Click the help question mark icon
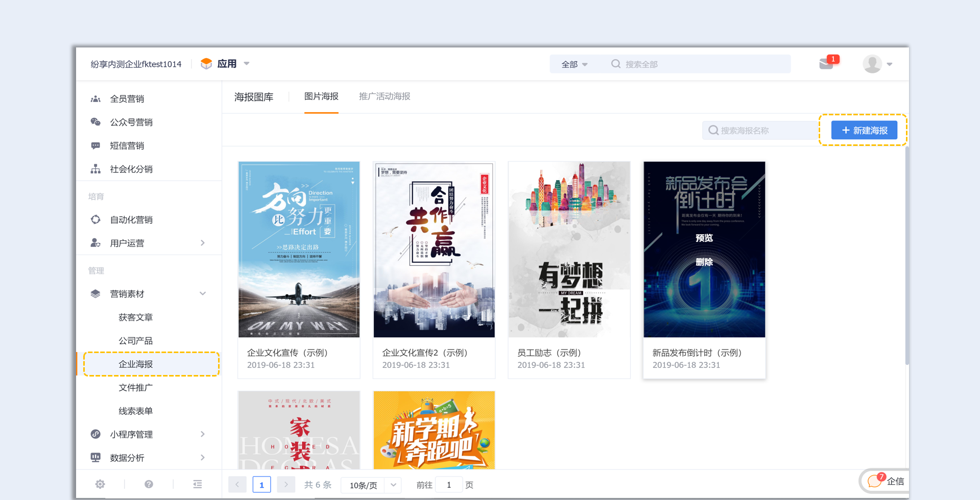This screenshot has width=980, height=500. point(149,484)
